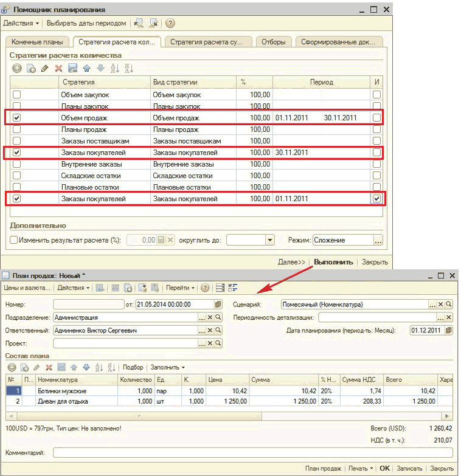This screenshot has width=461, height=476.
Task: Click the pencil edit icon in strategies toolbar
Action: click(x=44, y=68)
